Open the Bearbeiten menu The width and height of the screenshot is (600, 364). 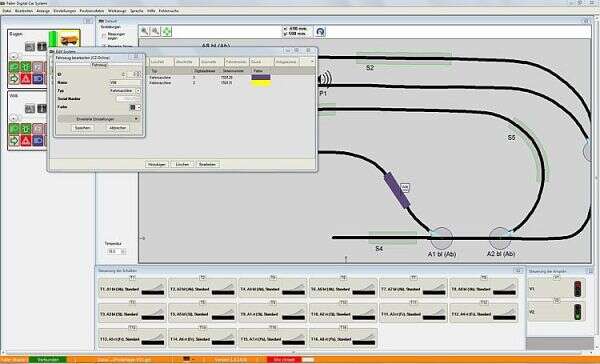tap(24, 11)
